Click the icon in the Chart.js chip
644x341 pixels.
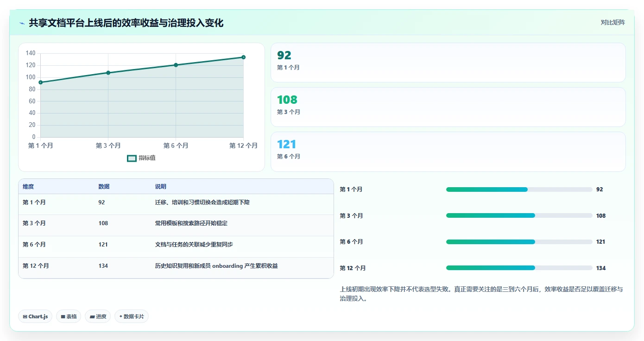click(25, 317)
